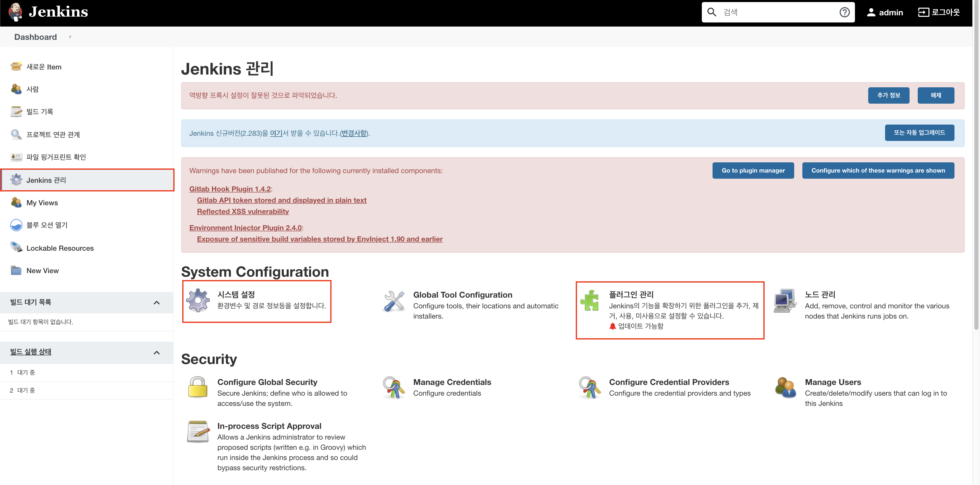The height and width of the screenshot is (485, 980).
Task: Click the Jenkins butler logo icon
Action: click(16, 12)
